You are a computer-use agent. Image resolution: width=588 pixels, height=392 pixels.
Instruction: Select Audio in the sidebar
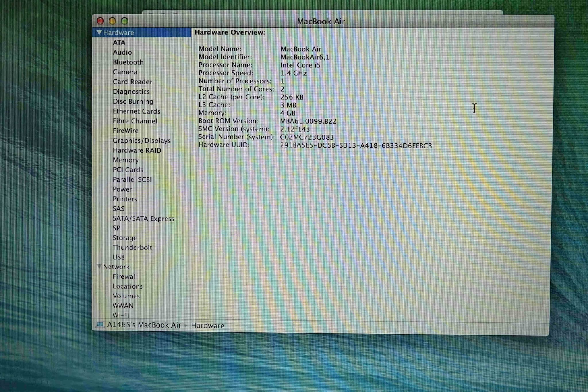pos(122,52)
